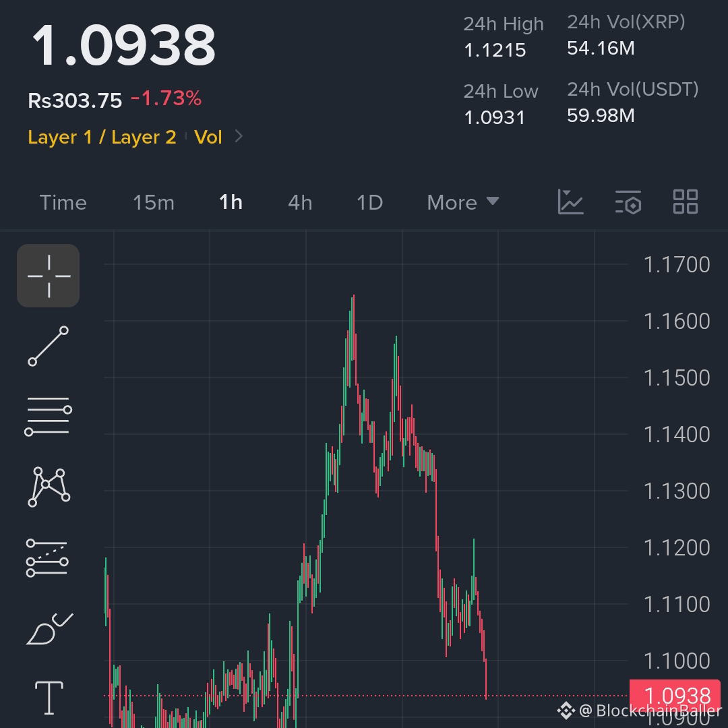This screenshot has width=728, height=728.
Task: Expand the More timeframes dropdown
Action: 463,202
